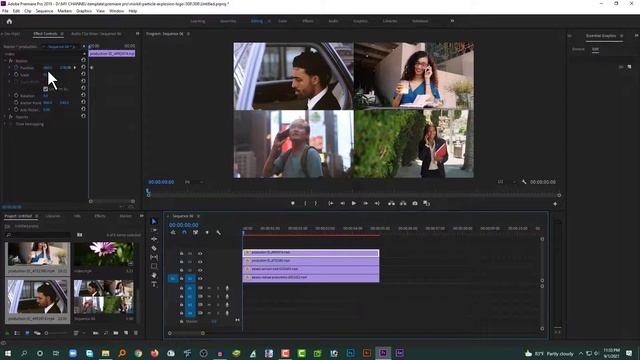
Task: Reset the Position parameter
Action: tap(83, 67)
